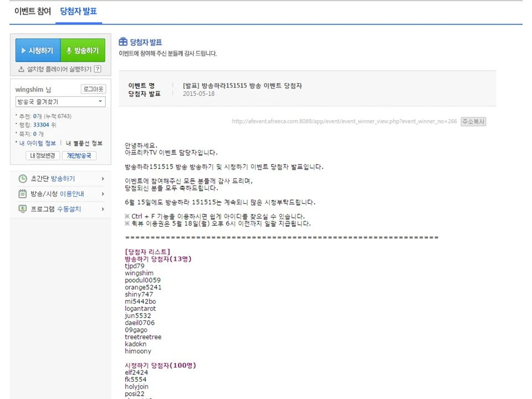Click the gift box icon next to 당첨자 발표
Screen dimensions: 532x399
click(x=123, y=41)
